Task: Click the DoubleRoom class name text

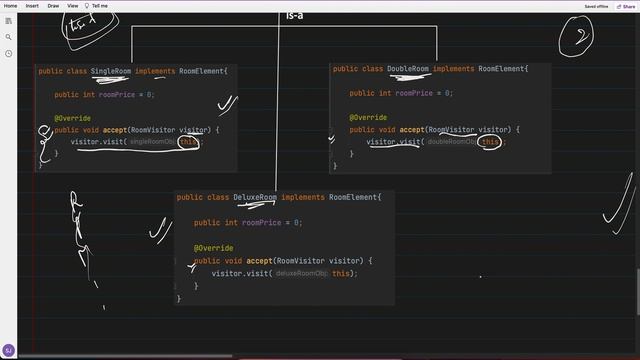Action: pos(408,69)
